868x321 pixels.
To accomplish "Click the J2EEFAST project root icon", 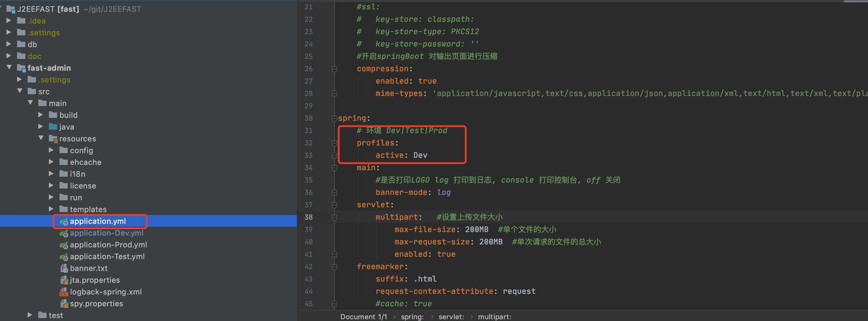I will pos(11,9).
